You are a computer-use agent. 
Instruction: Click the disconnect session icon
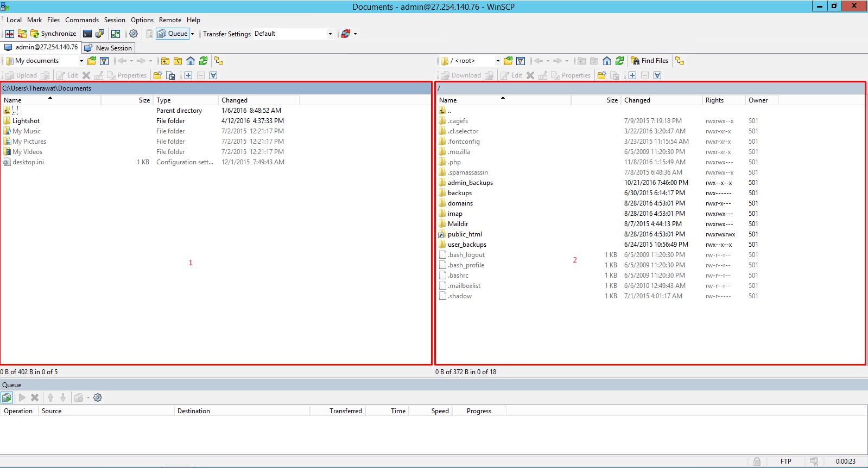point(345,34)
